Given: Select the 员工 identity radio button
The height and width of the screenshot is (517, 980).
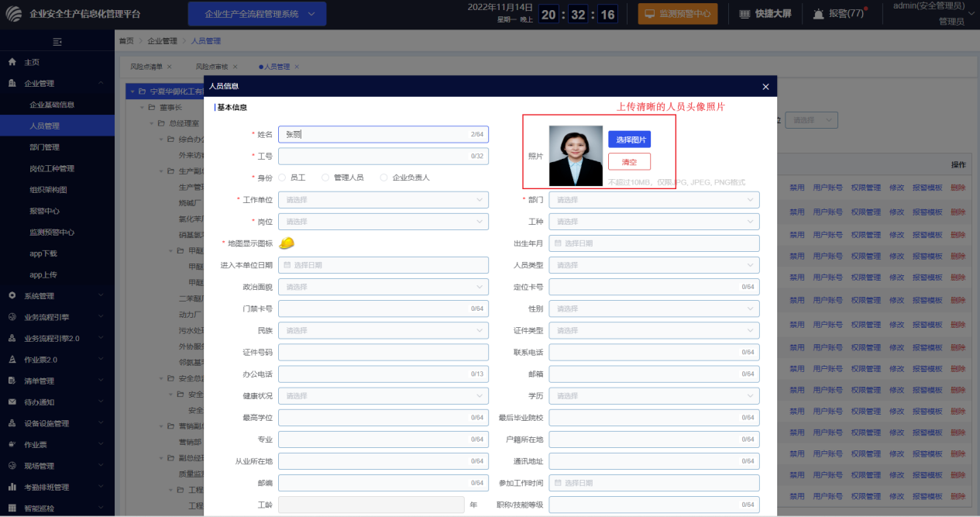Looking at the screenshot, I should (x=282, y=178).
